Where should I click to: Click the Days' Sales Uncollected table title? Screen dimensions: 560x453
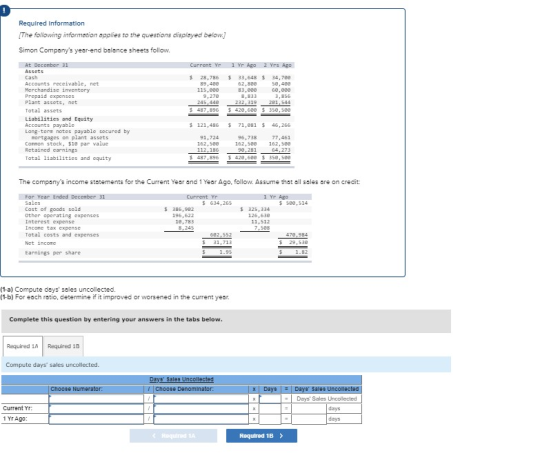(181, 379)
